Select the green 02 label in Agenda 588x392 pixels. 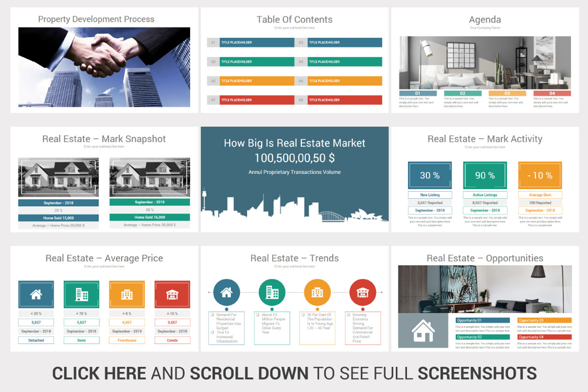[x=463, y=93]
